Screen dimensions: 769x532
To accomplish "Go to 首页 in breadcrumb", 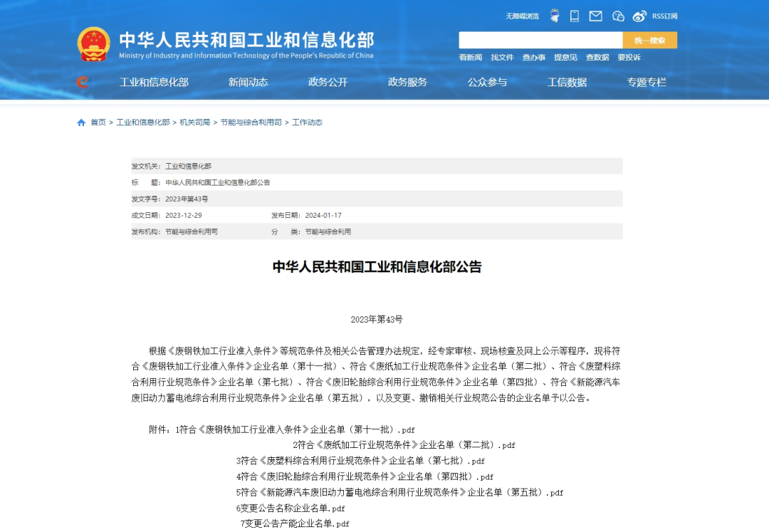I will (98, 122).
